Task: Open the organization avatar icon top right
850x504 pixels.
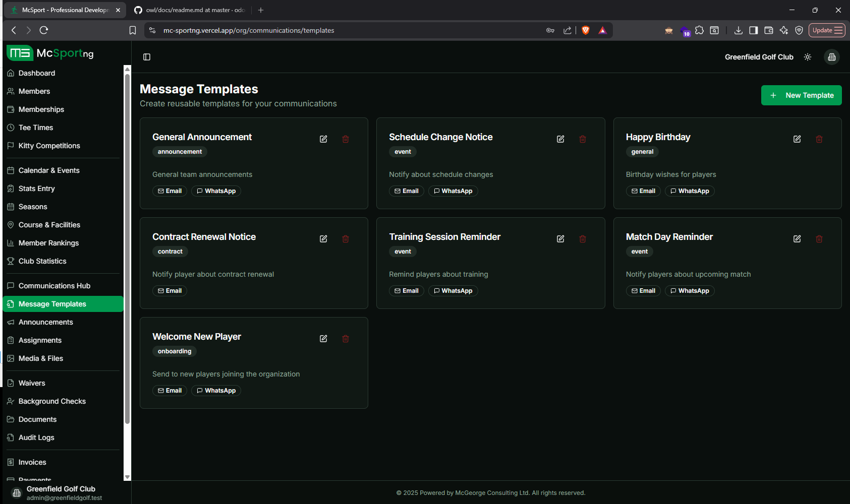Action: [831, 57]
